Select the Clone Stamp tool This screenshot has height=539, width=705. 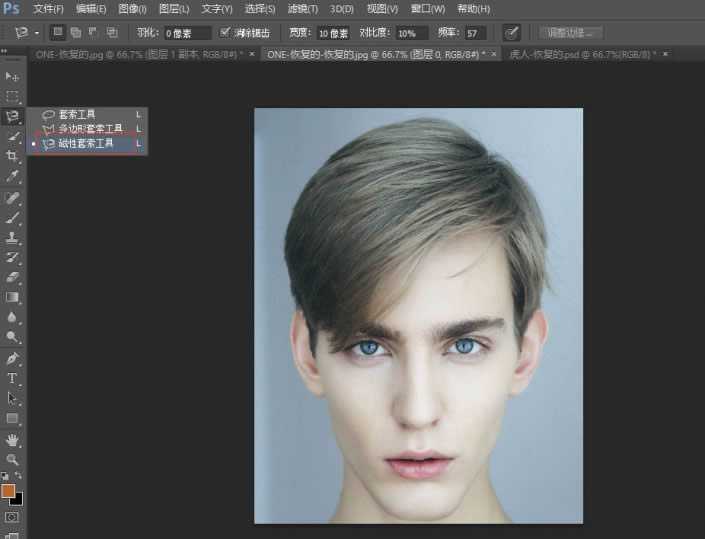(12, 237)
